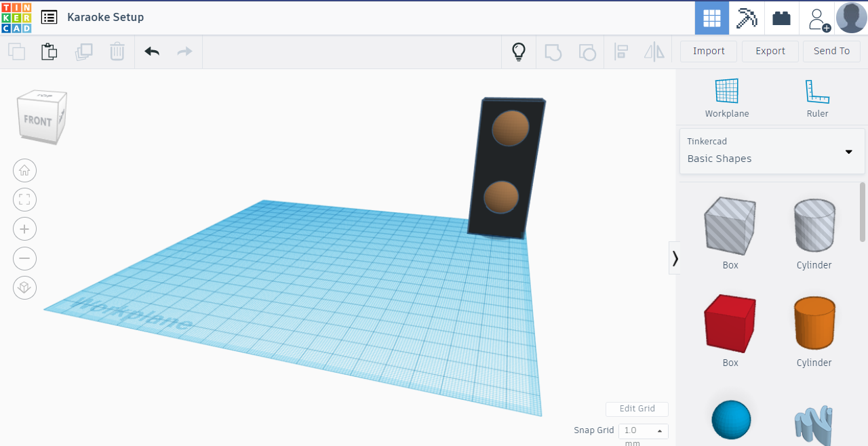This screenshot has width=868, height=446.
Task: Select the upper orange speaker cone
Action: (x=510, y=128)
